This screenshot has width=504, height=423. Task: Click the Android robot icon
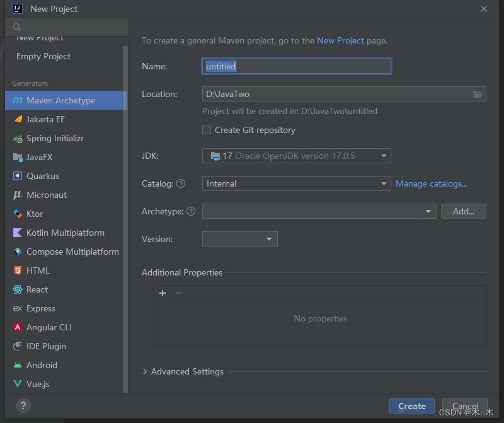click(18, 366)
